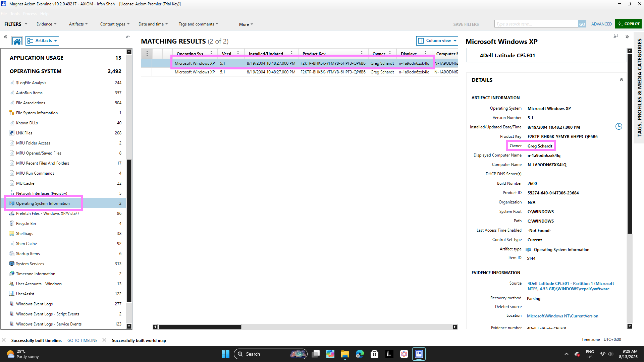Select User Accounts - Windows icon
The width and height of the screenshot is (644, 362).
12,284
